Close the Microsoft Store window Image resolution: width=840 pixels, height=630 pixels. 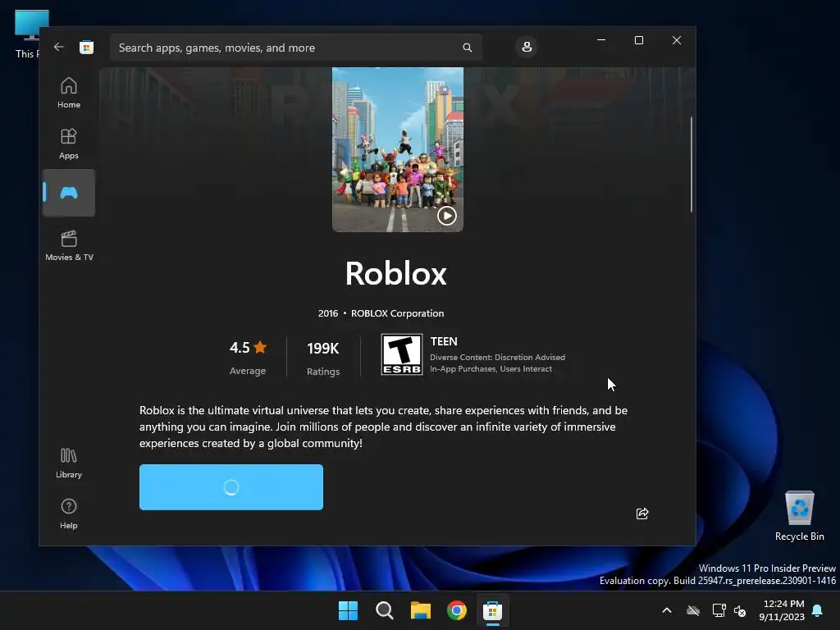tap(677, 40)
